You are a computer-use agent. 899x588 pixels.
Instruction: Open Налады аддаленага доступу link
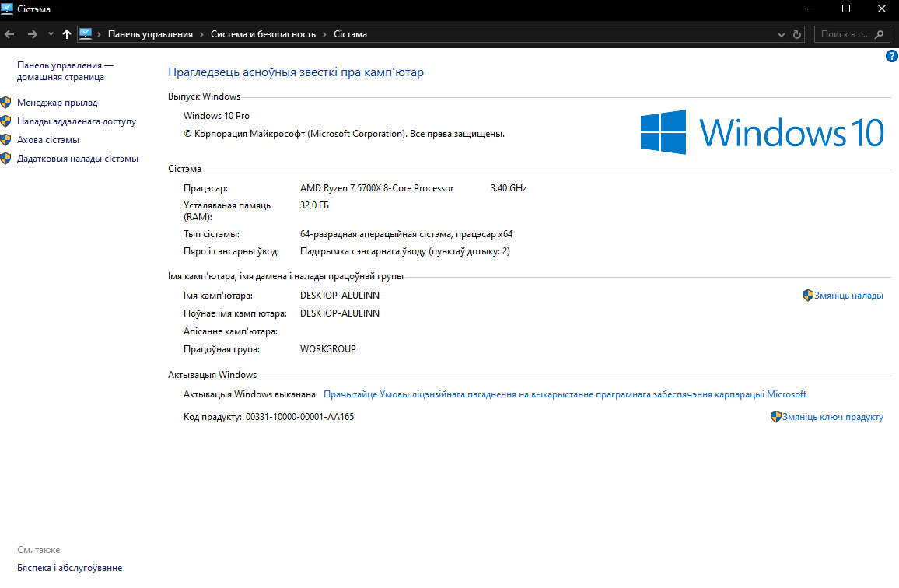(77, 121)
